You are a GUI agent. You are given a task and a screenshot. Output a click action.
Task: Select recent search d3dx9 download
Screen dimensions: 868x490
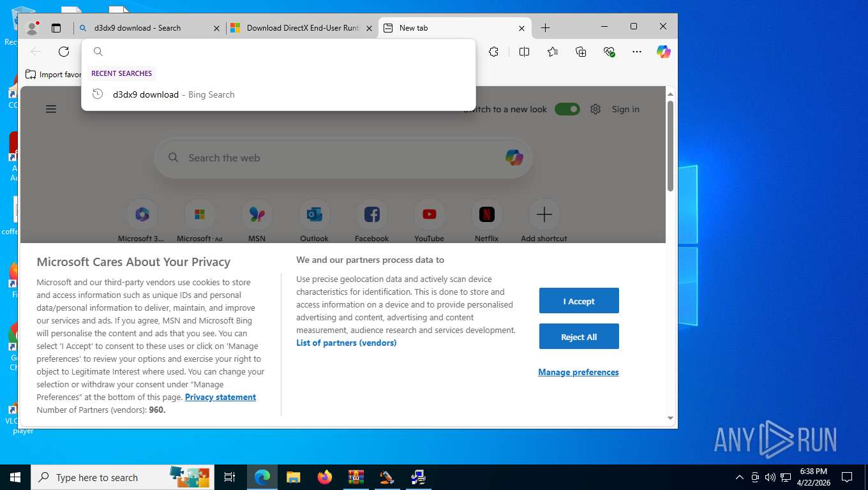(278, 94)
